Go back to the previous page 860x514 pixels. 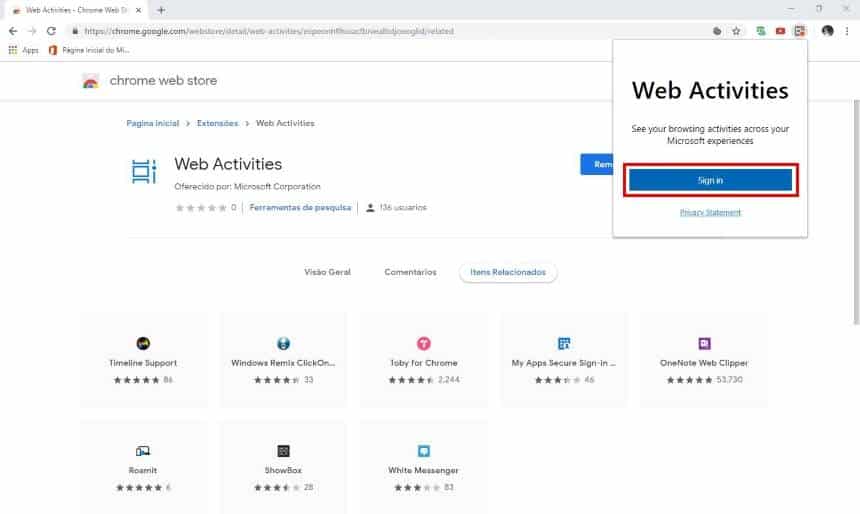tap(13, 31)
